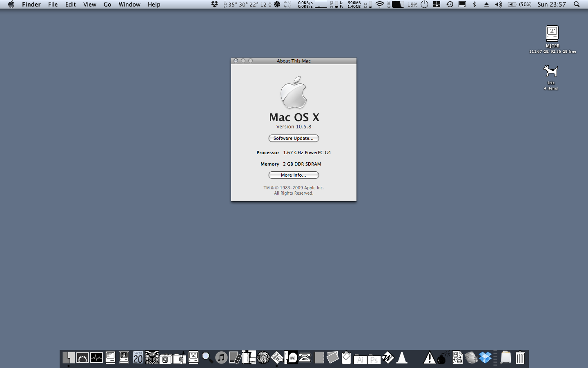Viewport: 588px width, 368px height.
Task: Open the Edit menu
Action: [x=70, y=4]
